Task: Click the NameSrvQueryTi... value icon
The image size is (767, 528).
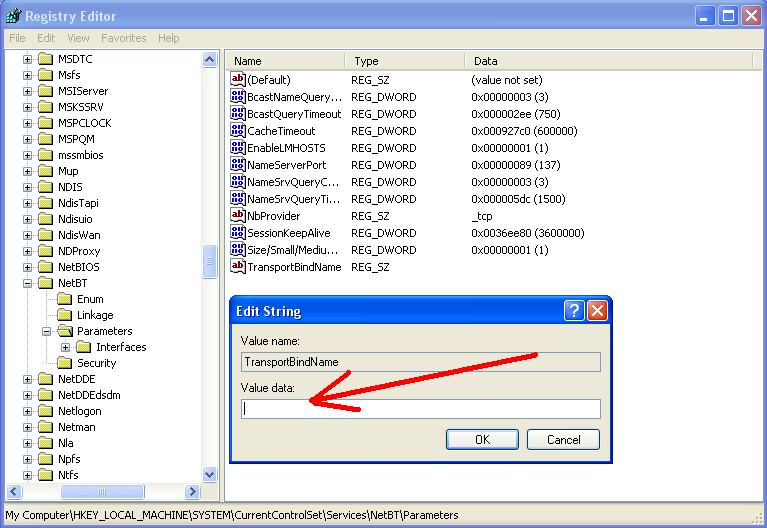Action: (238, 199)
